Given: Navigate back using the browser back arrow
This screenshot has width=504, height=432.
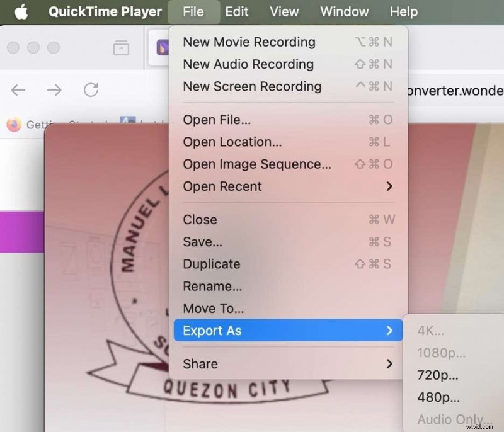Looking at the screenshot, I should pyautogui.click(x=18, y=90).
